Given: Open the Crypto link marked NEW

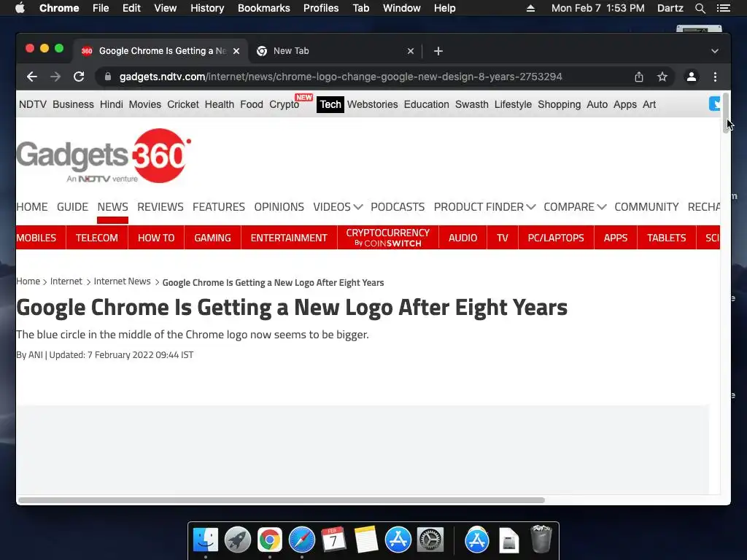Looking at the screenshot, I should coord(285,104).
